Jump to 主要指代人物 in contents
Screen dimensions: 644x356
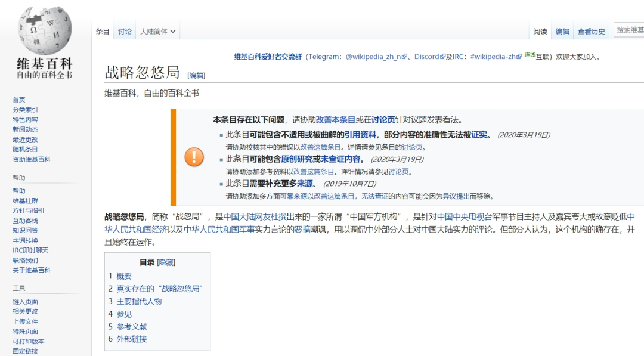tap(139, 301)
